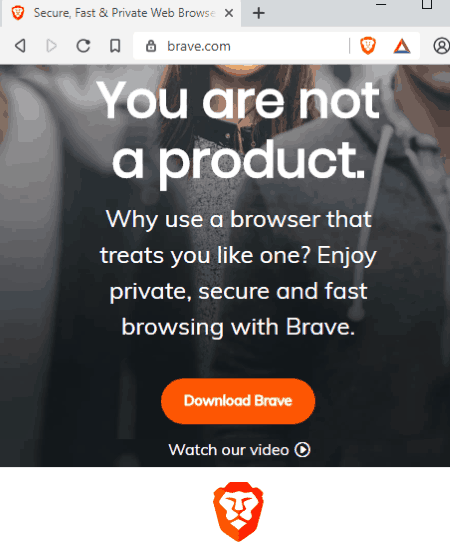Go back using the back arrow

click(20, 46)
